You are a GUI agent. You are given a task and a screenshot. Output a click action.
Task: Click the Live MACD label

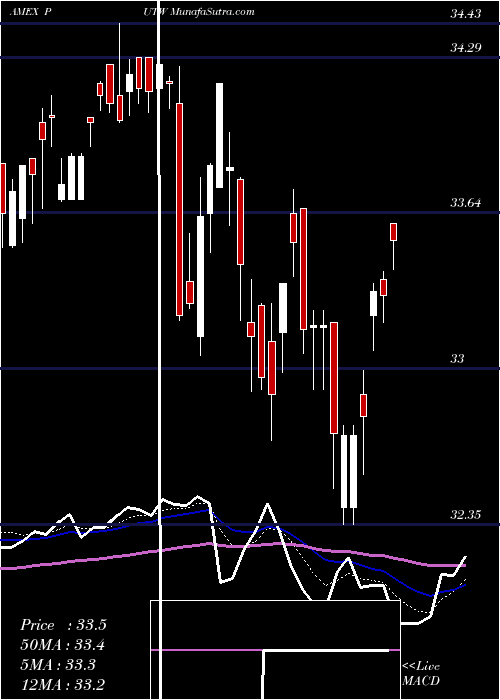coord(421,673)
